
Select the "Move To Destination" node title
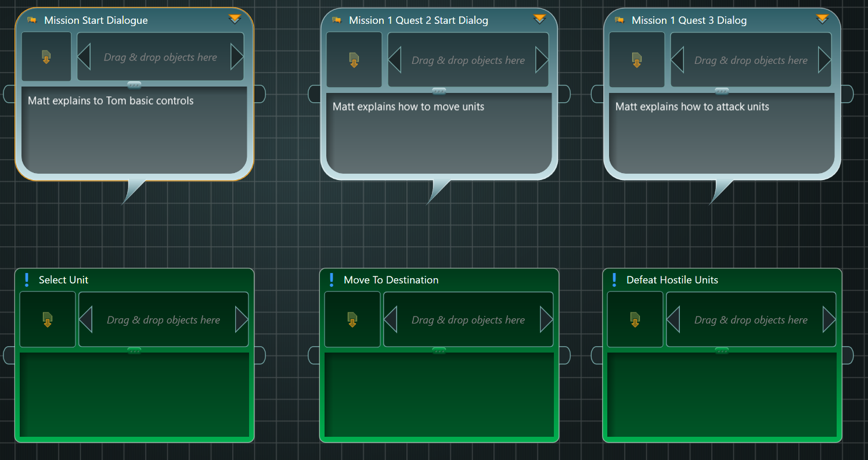pyautogui.click(x=391, y=280)
